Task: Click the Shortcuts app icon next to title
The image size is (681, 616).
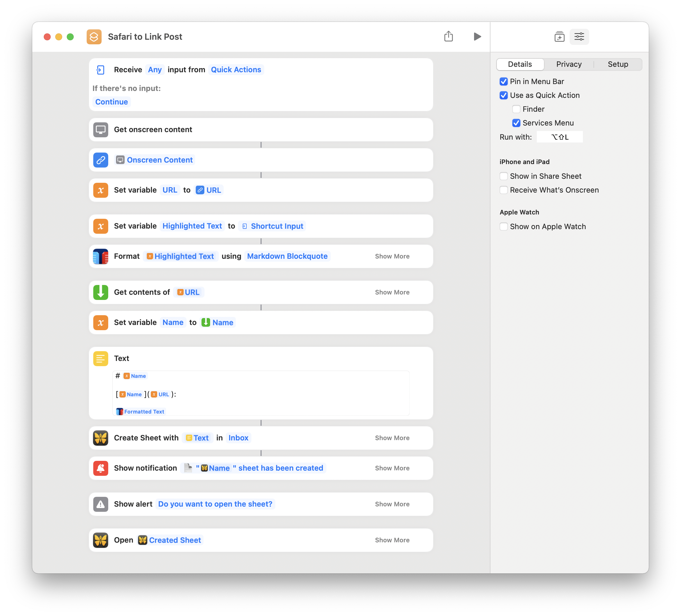Action: pos(94,37)
